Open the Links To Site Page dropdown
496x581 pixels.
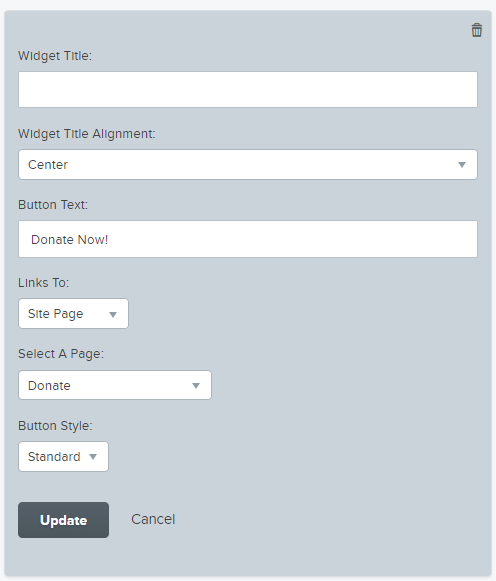73,313
